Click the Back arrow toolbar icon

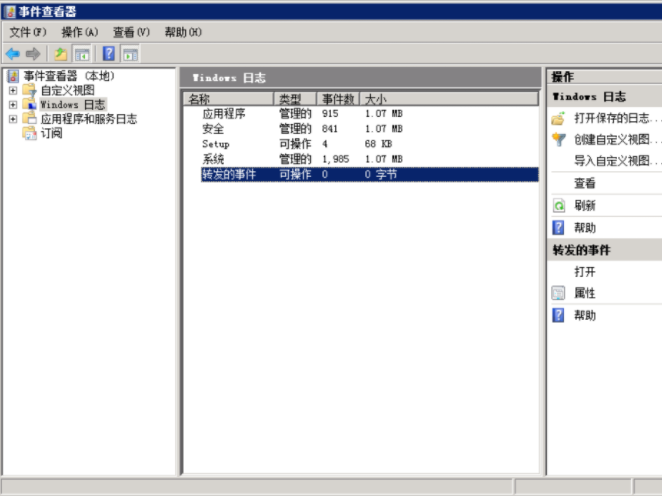pyautogui.click(x=13, y=54)
